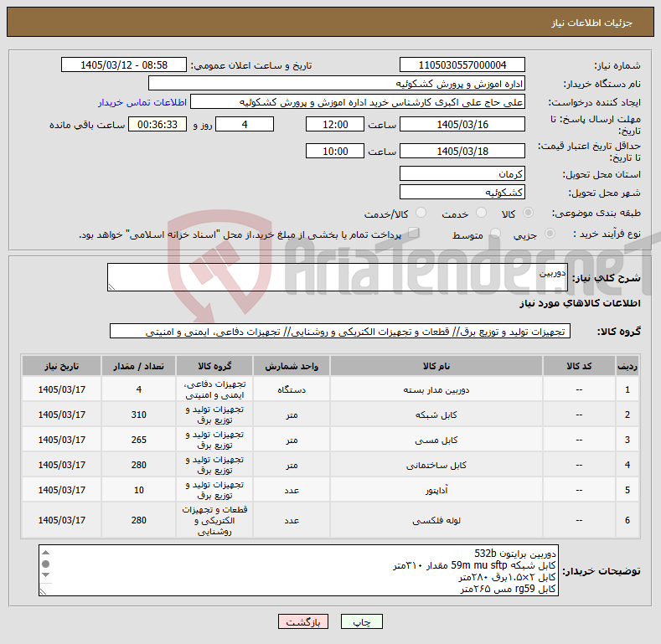The image size is (661, 644).
Task: Click the ایجاد کننده درخواست field
Action: click(x=358, y=102)
